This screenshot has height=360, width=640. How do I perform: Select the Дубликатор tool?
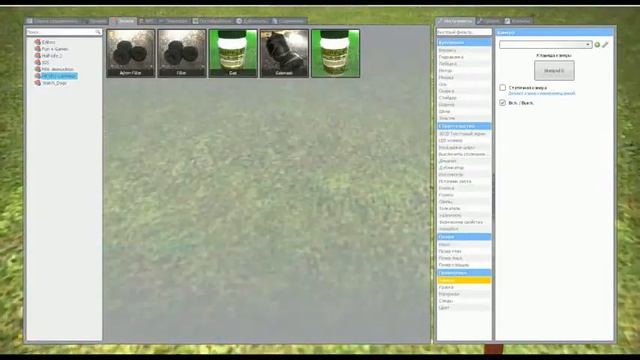(464, 168)
